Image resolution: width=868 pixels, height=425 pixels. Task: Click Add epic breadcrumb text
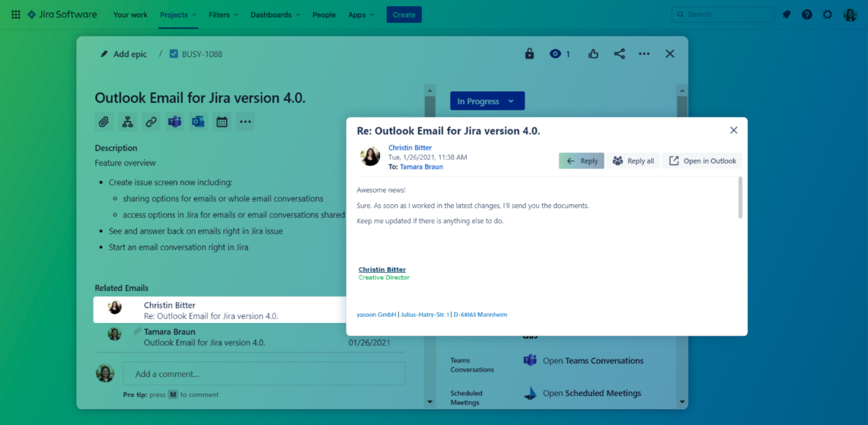(130, 54)
